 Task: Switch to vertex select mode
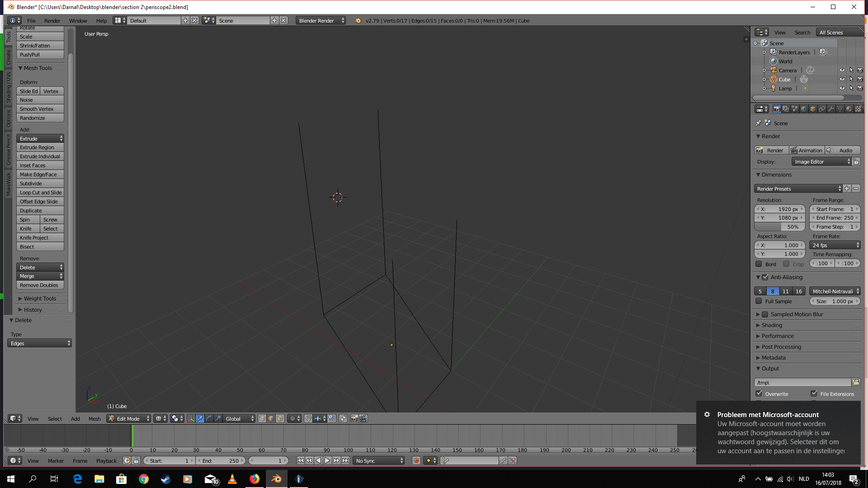coord(262,418)
